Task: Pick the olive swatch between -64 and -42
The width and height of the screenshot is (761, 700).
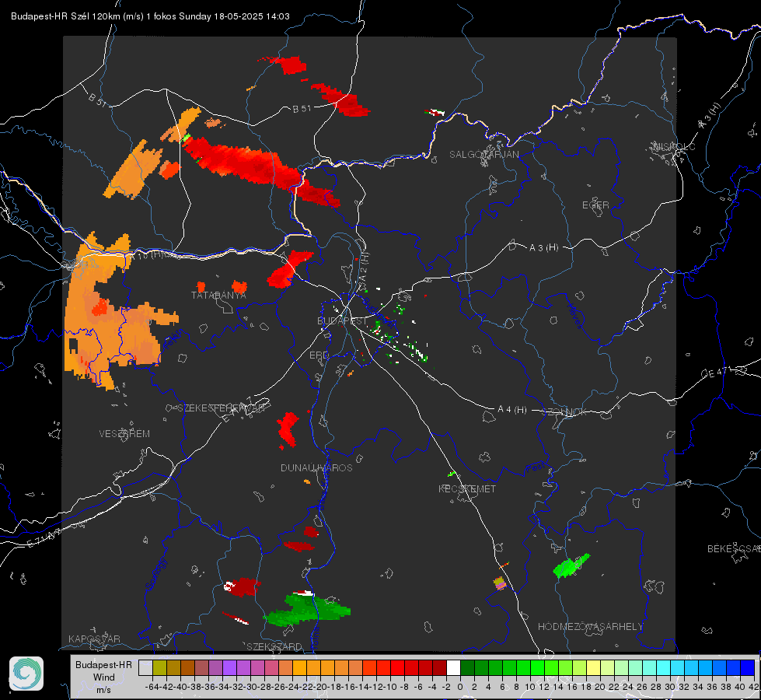Action: (159, 667)
